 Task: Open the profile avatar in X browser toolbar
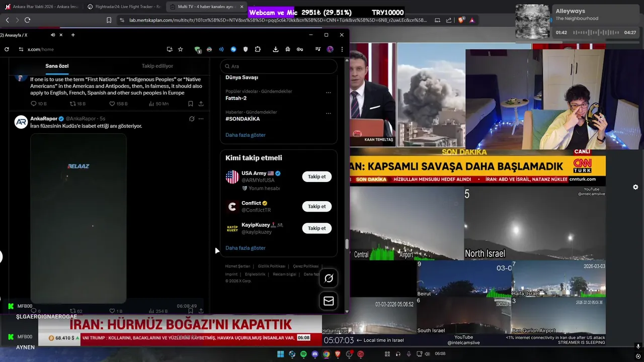[330, 49]
